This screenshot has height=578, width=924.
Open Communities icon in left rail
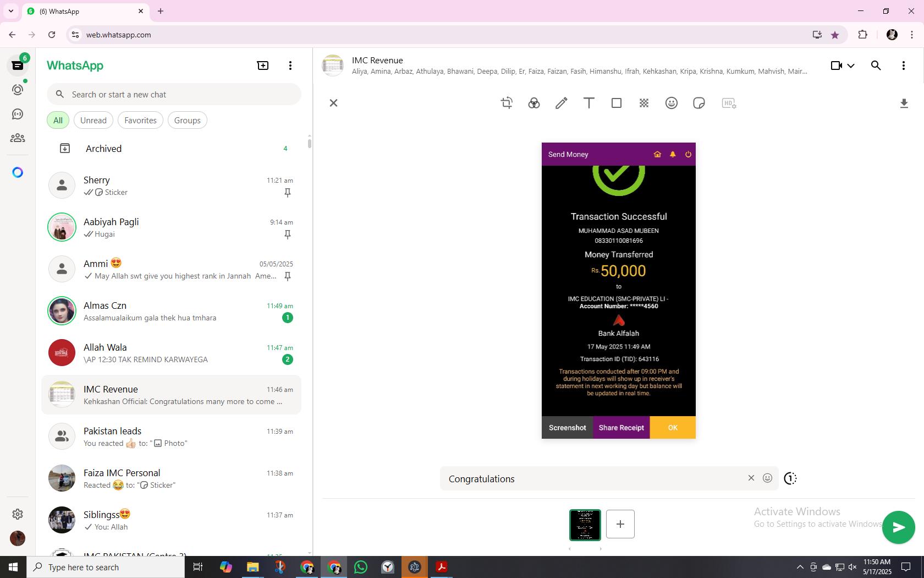tap(18, 138)
